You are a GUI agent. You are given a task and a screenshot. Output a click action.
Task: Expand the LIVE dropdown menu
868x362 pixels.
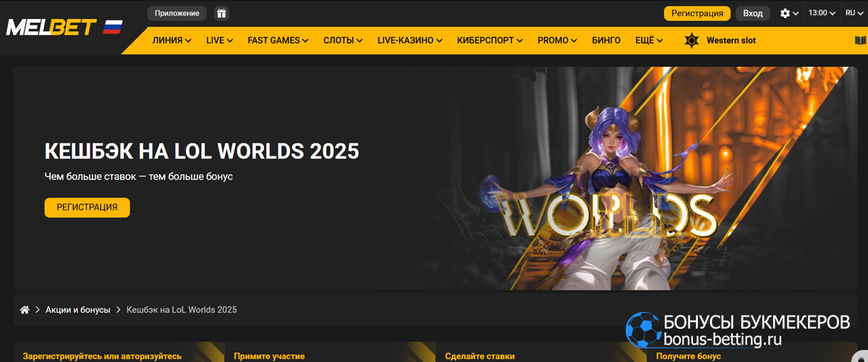219,41
